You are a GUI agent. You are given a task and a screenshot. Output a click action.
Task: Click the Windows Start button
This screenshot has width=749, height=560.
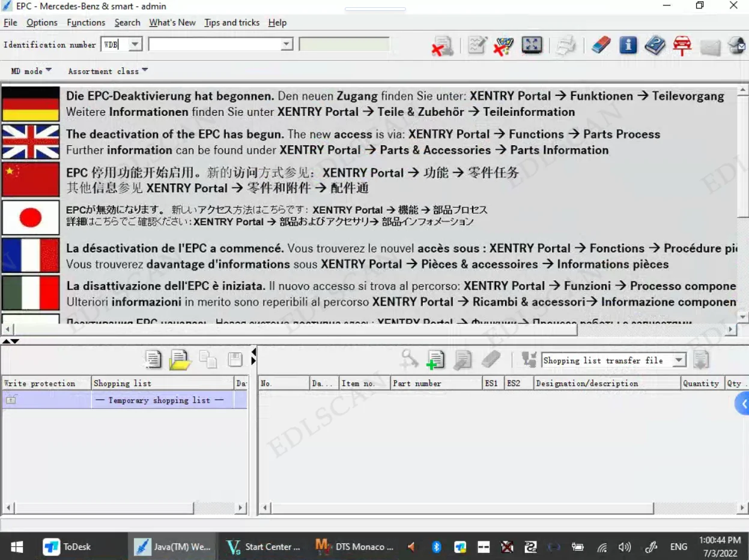coord(17,547)
